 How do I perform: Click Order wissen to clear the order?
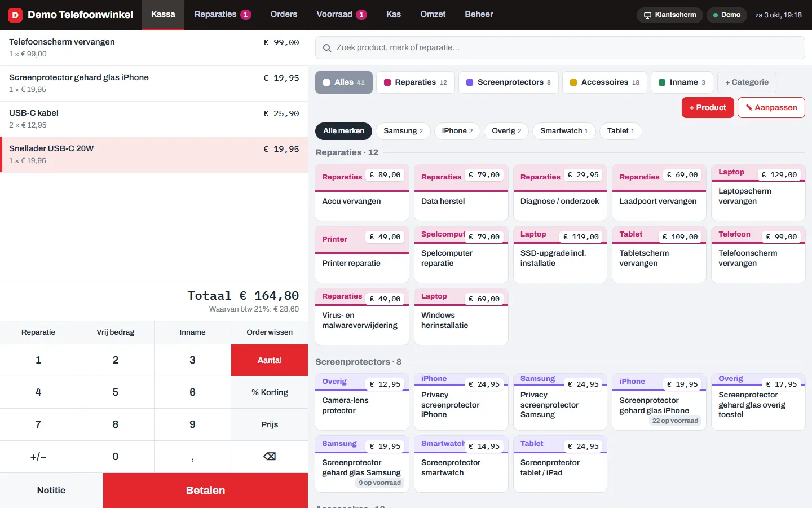point(270,332)
